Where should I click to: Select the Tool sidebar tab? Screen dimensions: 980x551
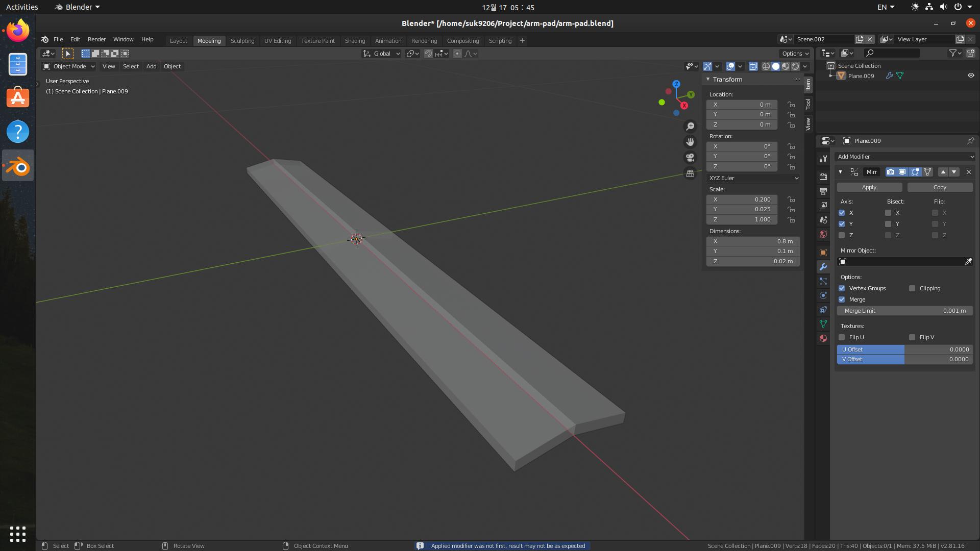(808, 104)
